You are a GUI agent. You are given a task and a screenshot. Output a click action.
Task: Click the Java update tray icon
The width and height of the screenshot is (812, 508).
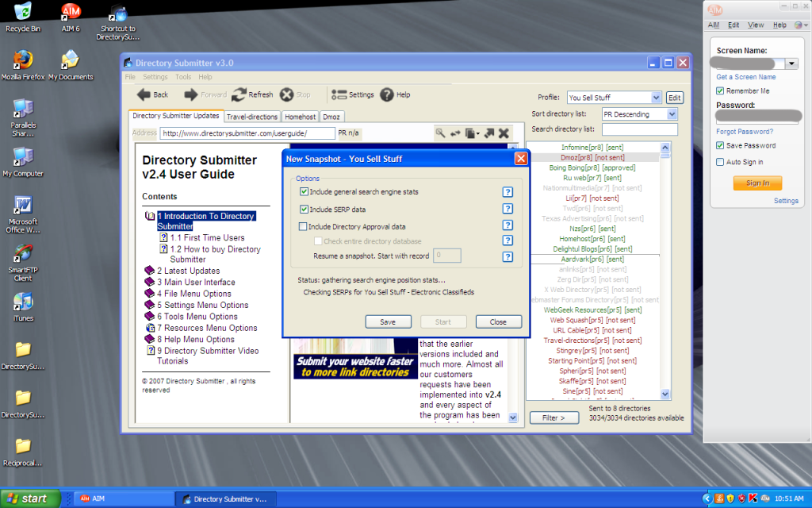tap(719, 498)
